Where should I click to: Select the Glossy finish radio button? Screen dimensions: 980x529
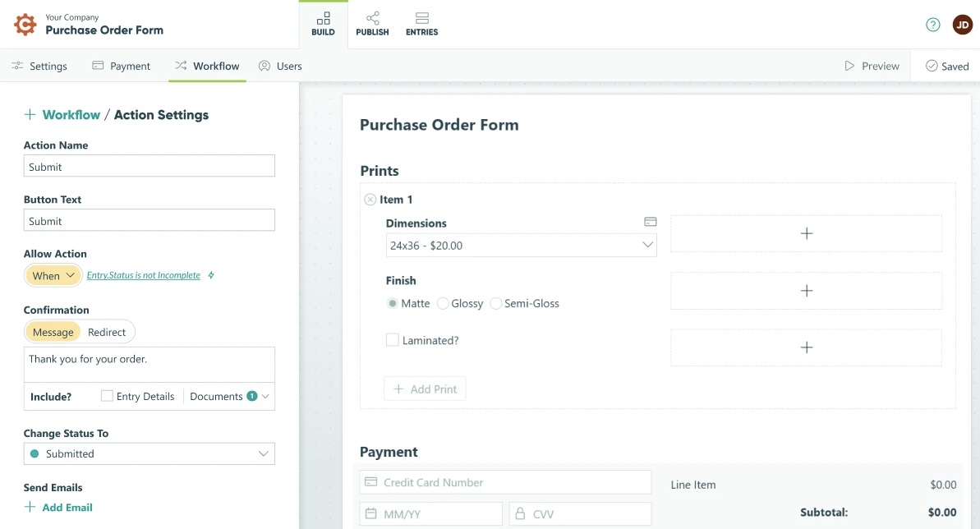(x=444, y=304)
